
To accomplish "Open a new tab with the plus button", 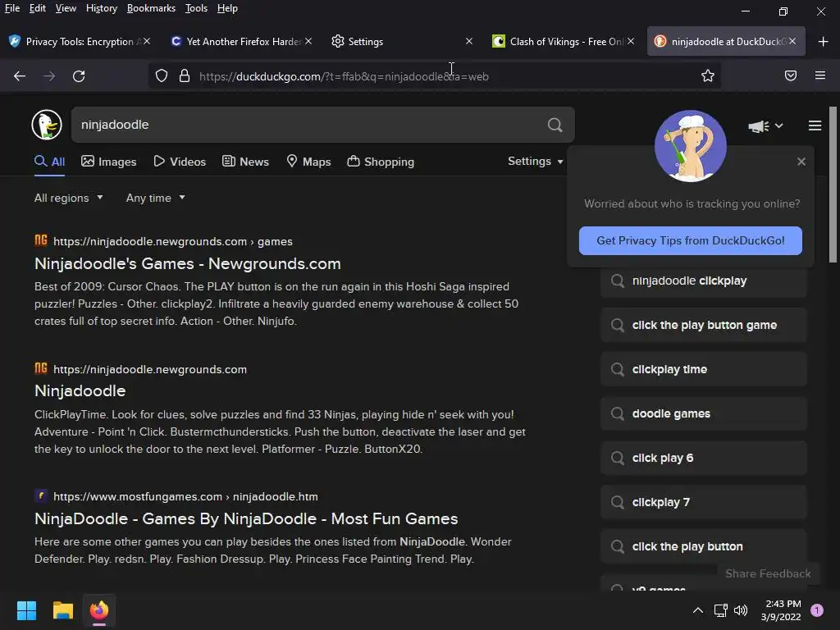I will tap(824, 41).
